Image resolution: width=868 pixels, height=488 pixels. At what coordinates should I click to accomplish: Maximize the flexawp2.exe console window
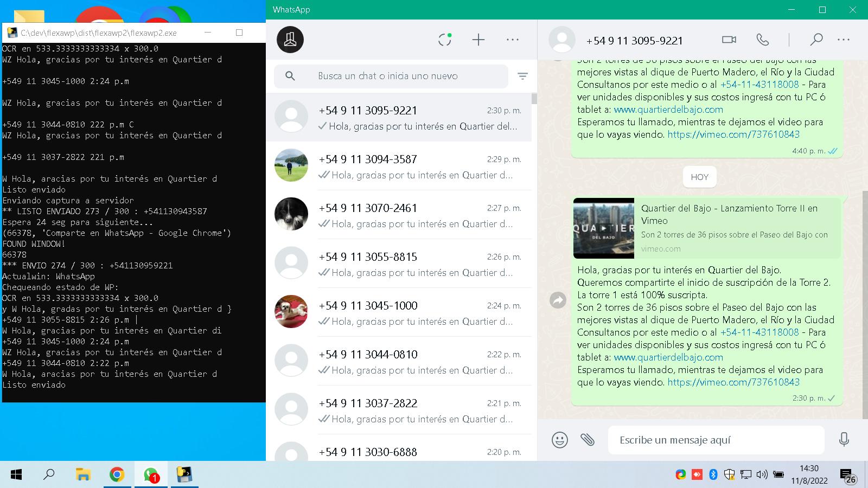pos(239,33)
